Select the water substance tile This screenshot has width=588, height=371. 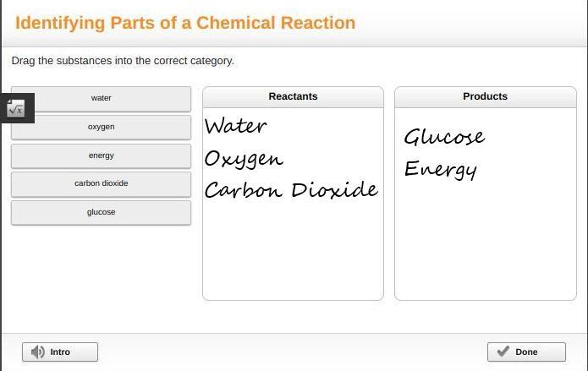[101, 98]
